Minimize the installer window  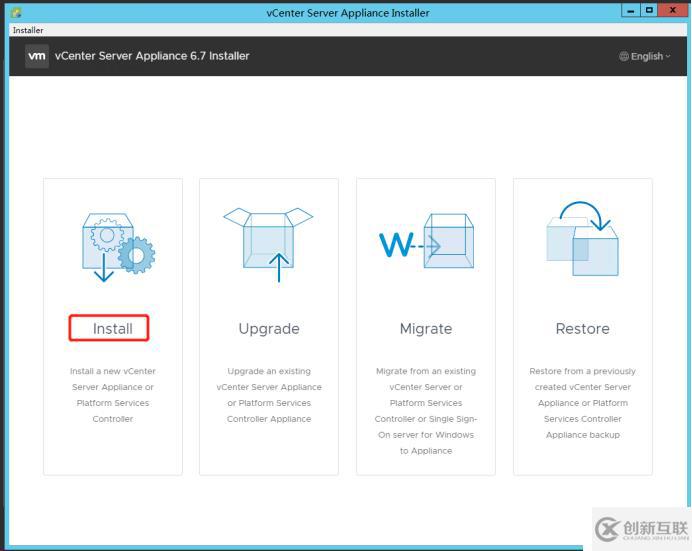(x=631, y=10)
